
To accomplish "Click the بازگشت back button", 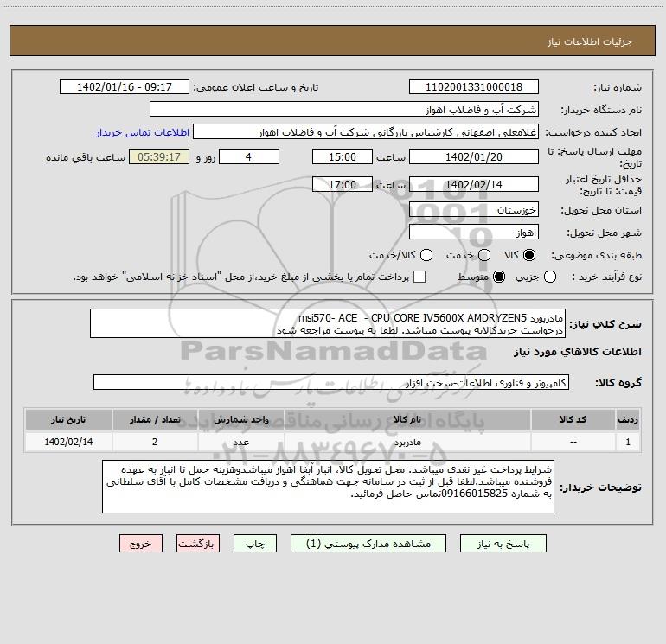I will (198, 544).
